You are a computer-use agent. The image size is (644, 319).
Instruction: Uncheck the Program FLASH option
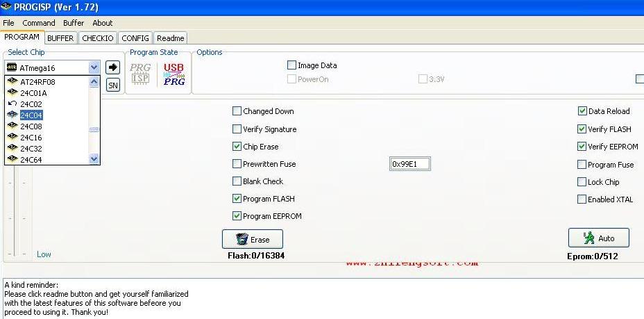pyautogui.click(x=237, y=199)
